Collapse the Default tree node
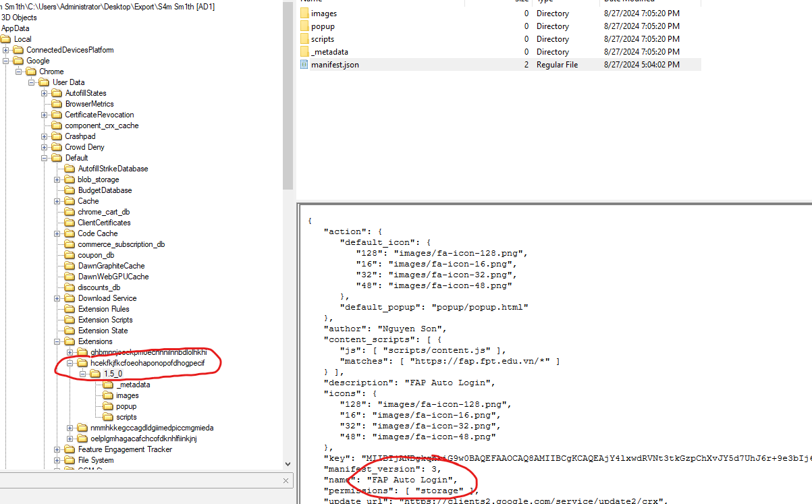Image resolution: width=812 pixels, height=504 pixels. click(44, 158)
